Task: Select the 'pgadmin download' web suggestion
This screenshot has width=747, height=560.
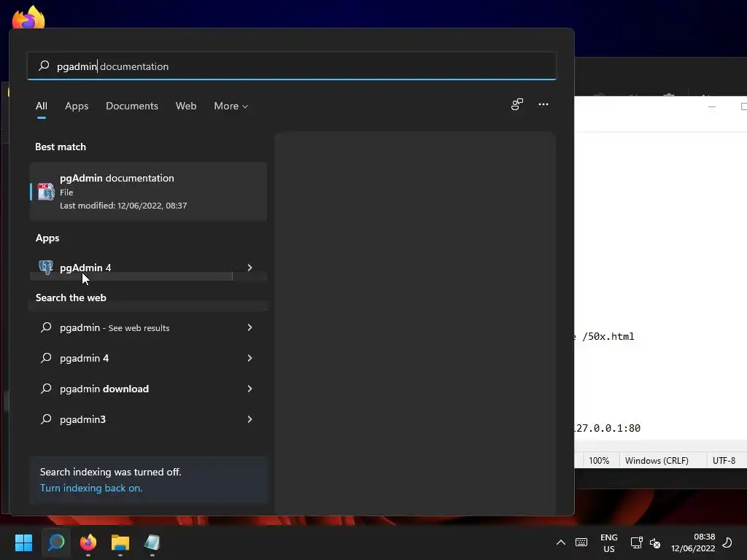Action: click(x=131, y=389)
